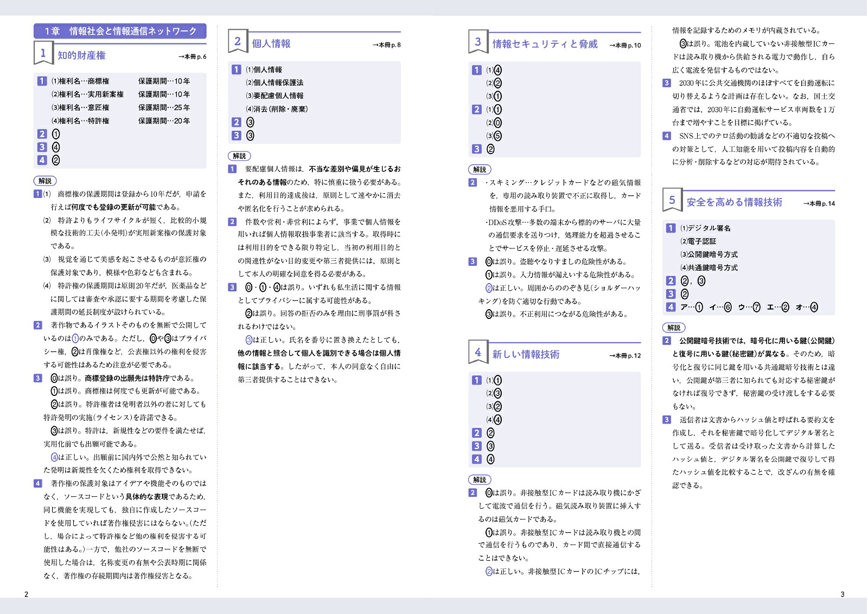868x614 pixels.
Task: Click the answer '(4)消去(削除・廃棄)'
Action: pos(277,109)
